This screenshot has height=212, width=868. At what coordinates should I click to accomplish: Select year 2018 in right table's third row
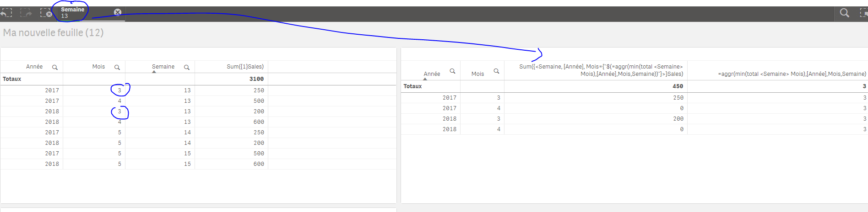[449, 119]
